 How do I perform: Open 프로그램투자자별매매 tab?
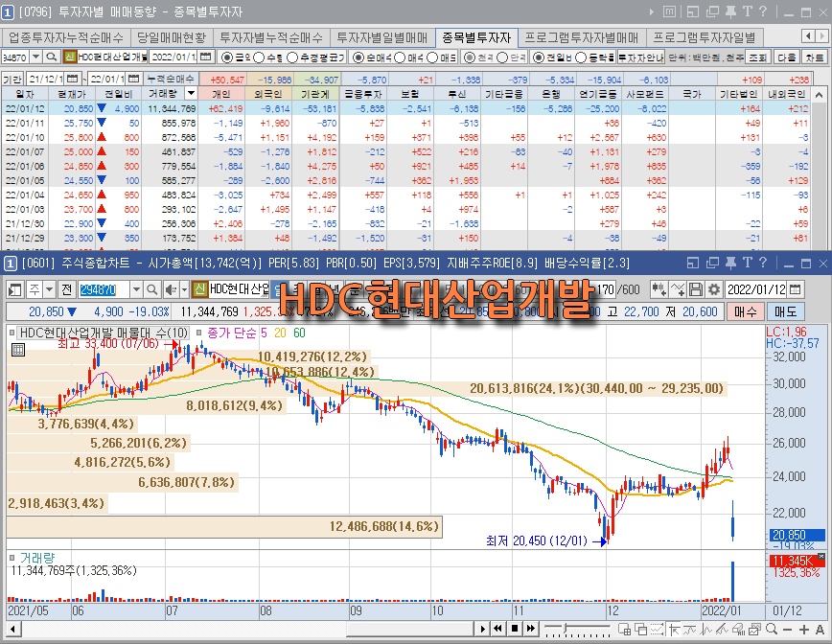coord(582,37)
